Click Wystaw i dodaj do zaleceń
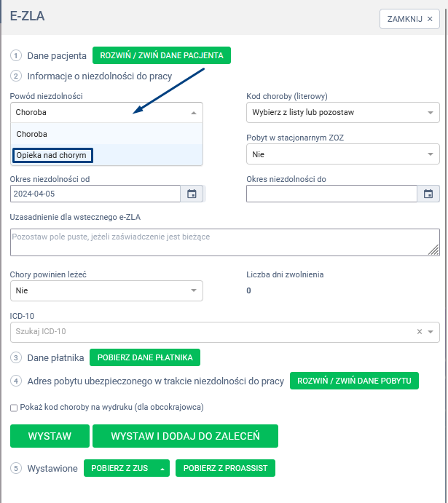448x503 pixels. click(x=185, y=436)
